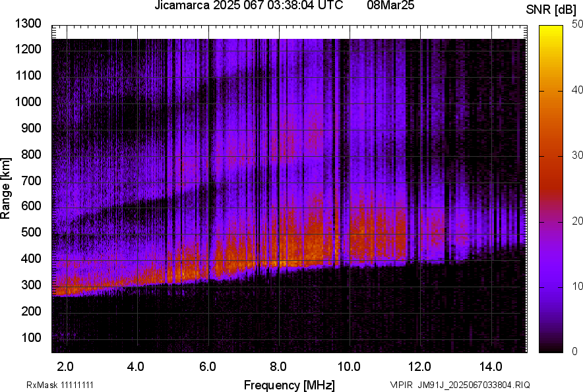Click the colorbar tick label '20'
This screenshot has width=583, height=392.
pyautogui.click(x=578, y=221)
